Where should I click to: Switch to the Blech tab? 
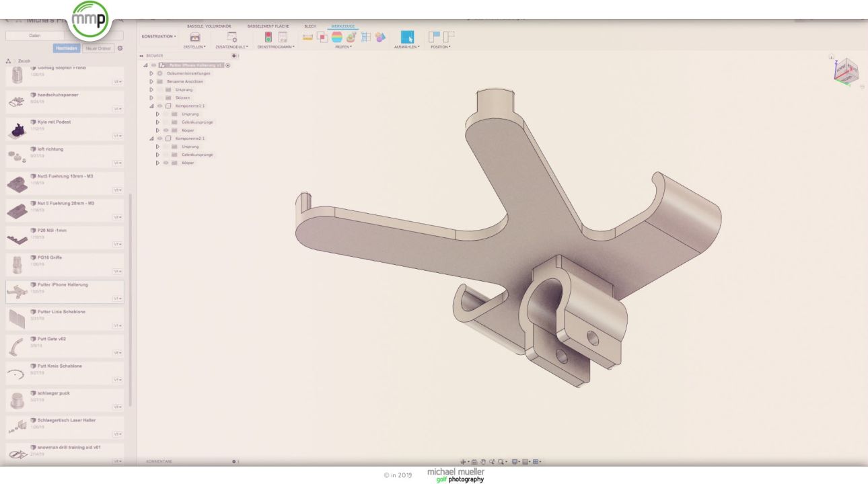[x=310, y=26]
